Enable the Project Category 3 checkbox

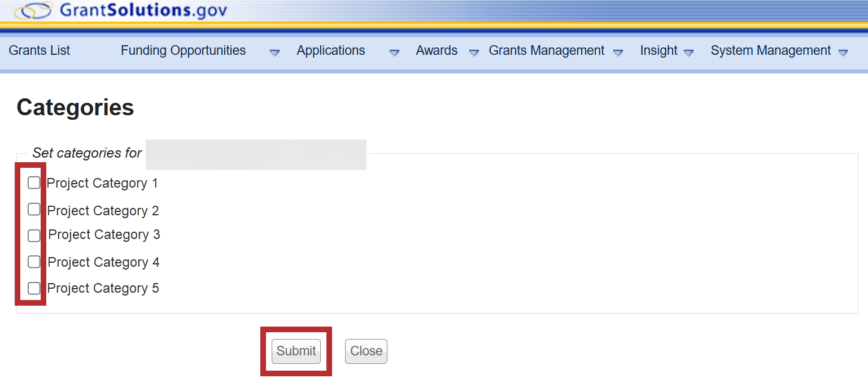34,235
